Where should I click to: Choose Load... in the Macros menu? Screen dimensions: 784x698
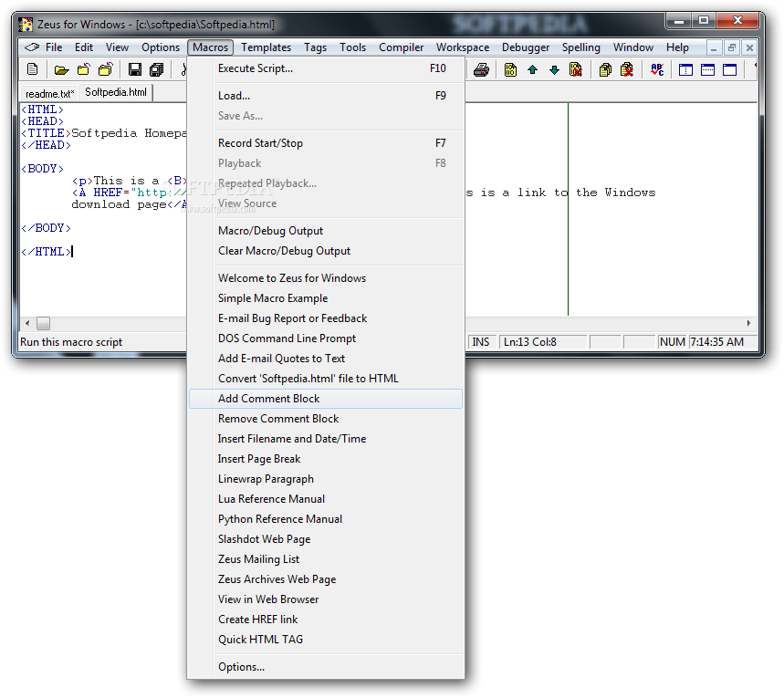(326, 96)
